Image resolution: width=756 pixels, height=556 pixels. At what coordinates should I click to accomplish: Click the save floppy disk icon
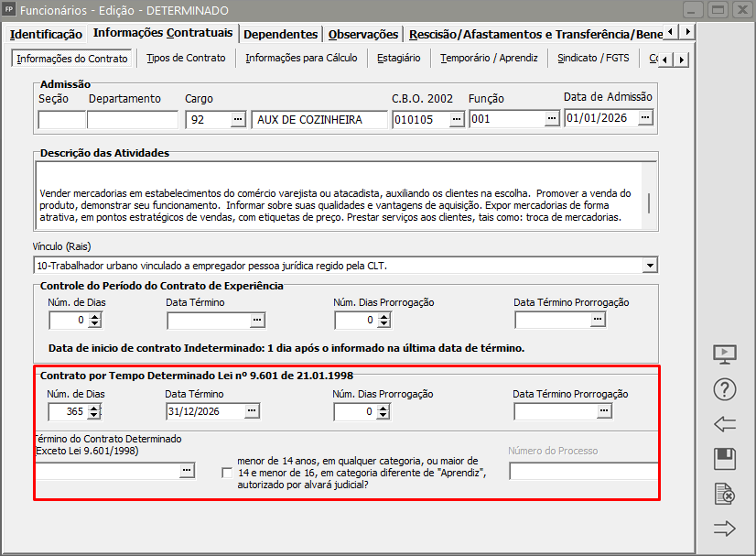pyautogui.click(x=724, y=459)
